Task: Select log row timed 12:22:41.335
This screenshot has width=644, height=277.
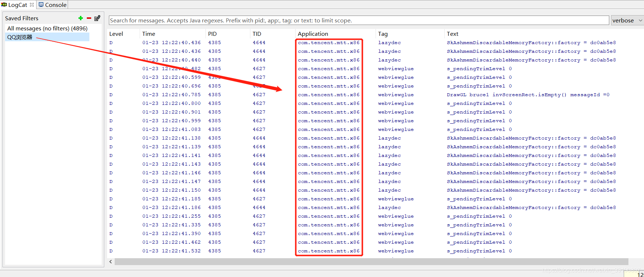Action: (x=375, y=225)
